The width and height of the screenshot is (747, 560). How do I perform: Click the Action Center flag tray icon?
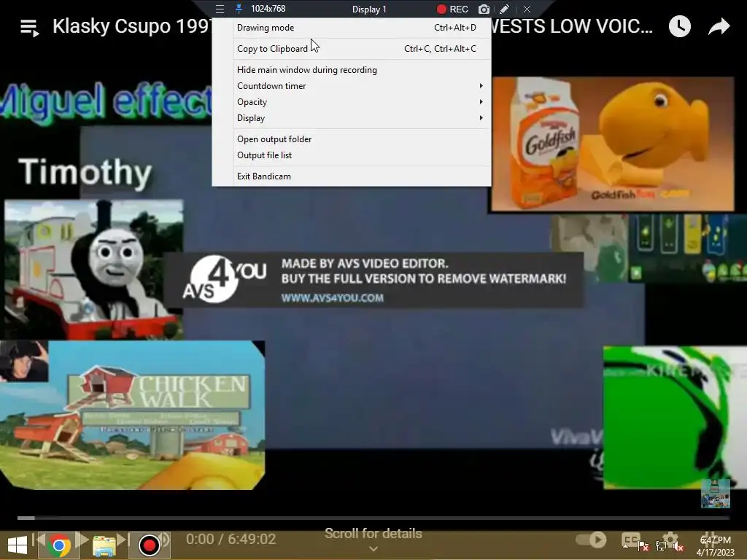pos(642,545)
